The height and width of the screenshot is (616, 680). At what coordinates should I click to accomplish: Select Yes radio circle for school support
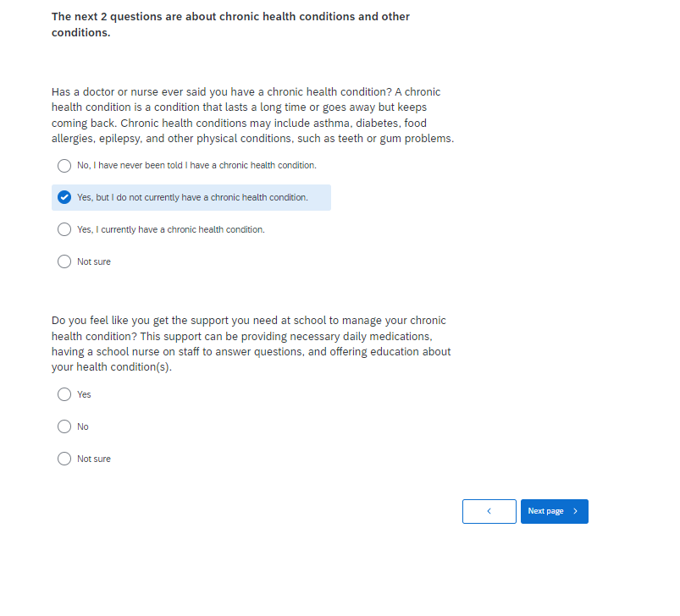pos(64,394)
